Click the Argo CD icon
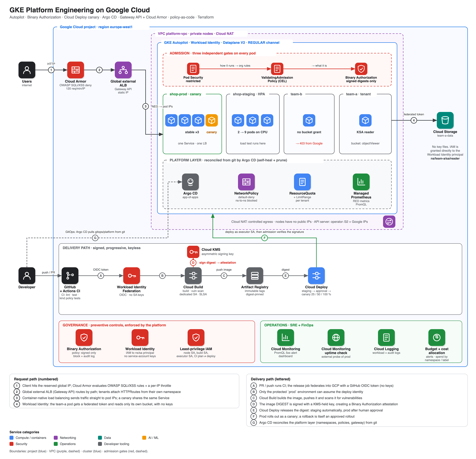The height and width of the screenshot is (459, 476). pyautogui.click(x=190, y=182)
